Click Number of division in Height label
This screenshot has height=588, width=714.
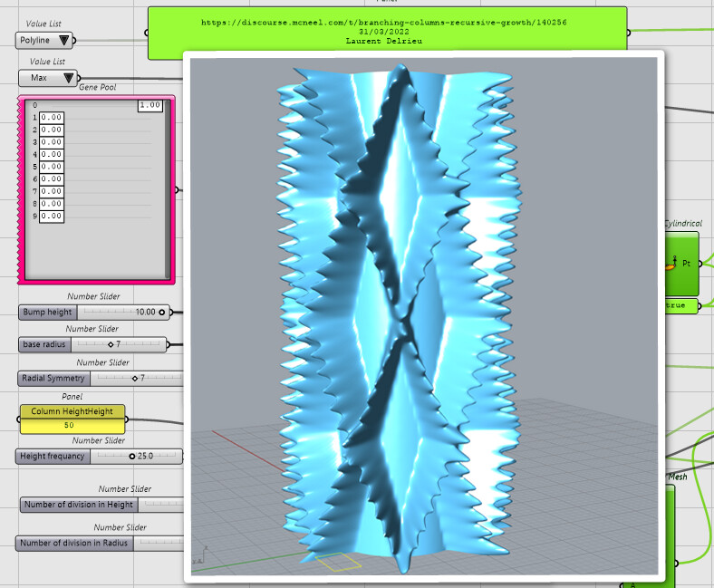[x=79, y=505]
